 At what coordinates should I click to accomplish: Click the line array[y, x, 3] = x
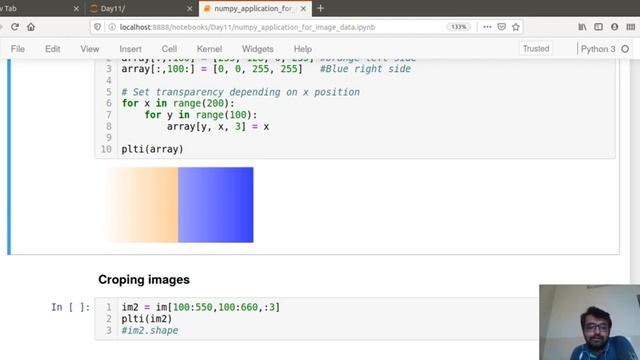tap(218, 127)
